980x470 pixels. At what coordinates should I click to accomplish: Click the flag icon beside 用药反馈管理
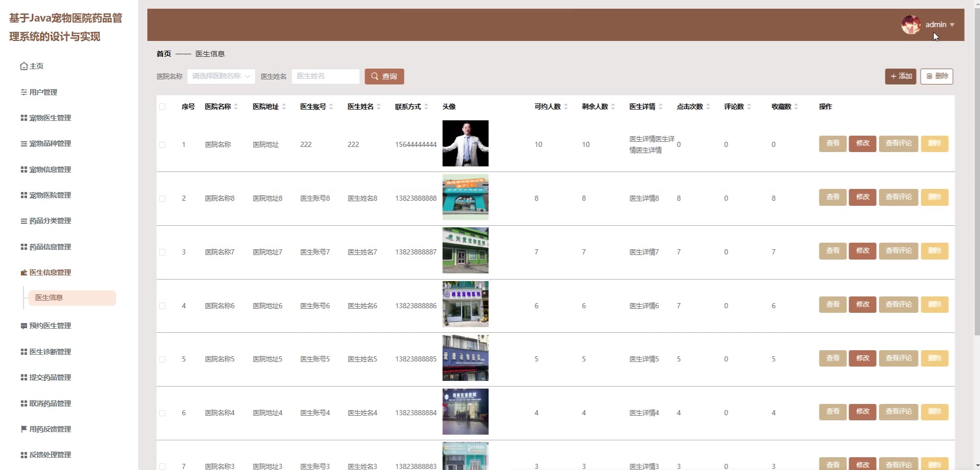[x=24, y=429]
